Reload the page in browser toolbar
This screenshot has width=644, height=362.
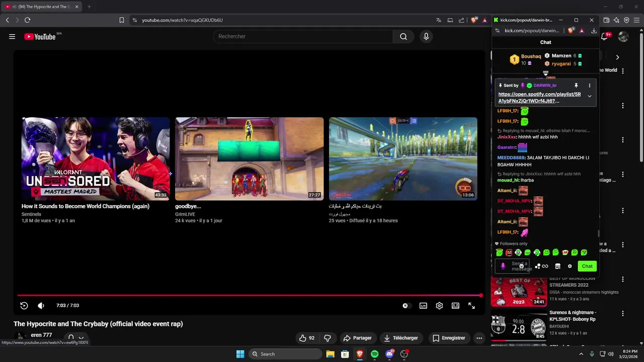tap(27, 20)
